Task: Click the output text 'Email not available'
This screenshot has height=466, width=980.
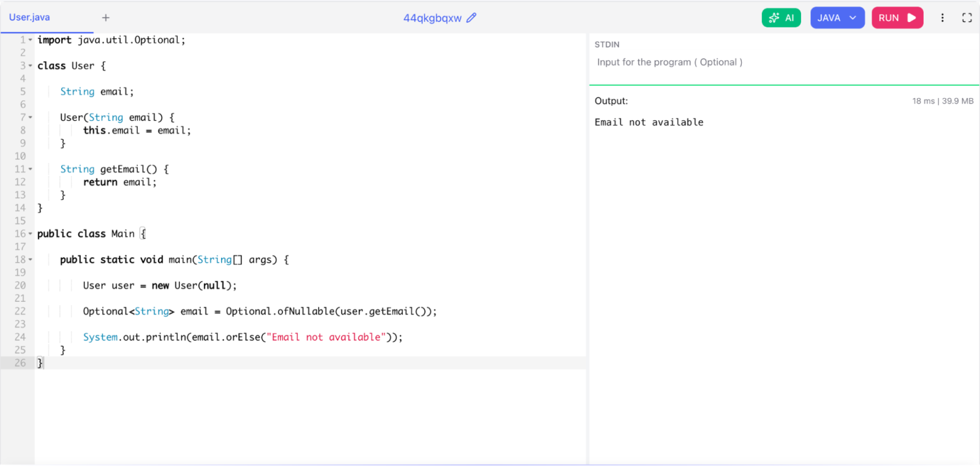Action: pyautogui.click(x=649, y=122)
